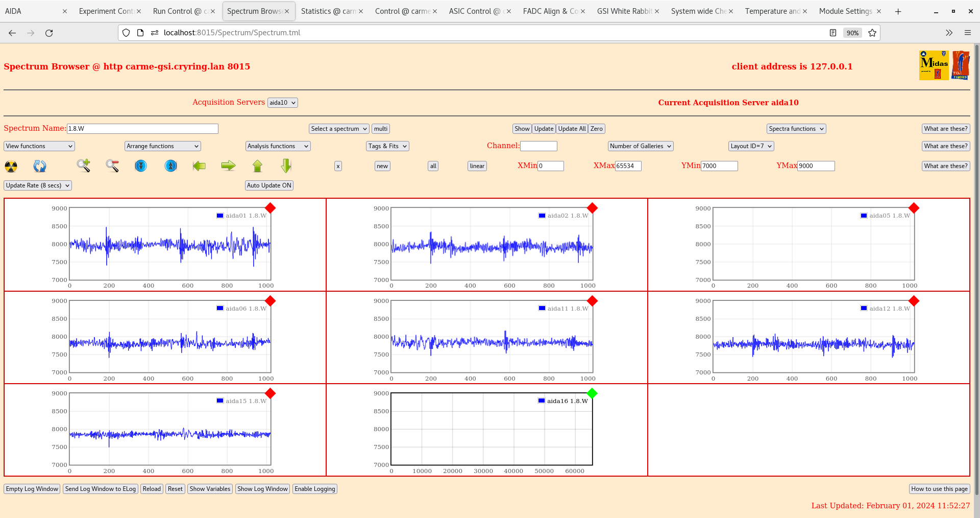This screenshot has height=518, width=980.
Task: Toggle Auto Update ON button
Action: (x=269, y=185)
